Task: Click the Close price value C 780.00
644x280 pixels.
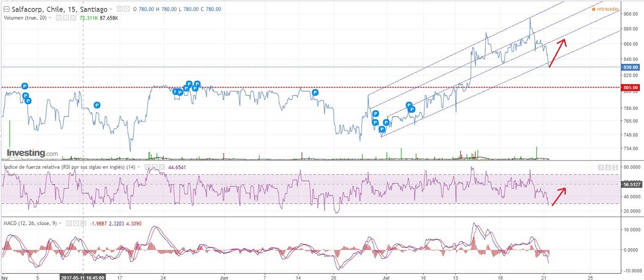Action: [x=211, y=9]
